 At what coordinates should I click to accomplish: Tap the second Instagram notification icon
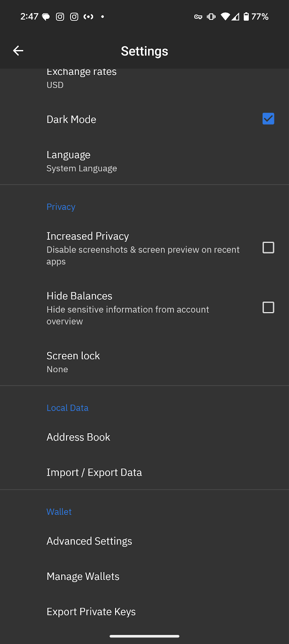[74, 17]
